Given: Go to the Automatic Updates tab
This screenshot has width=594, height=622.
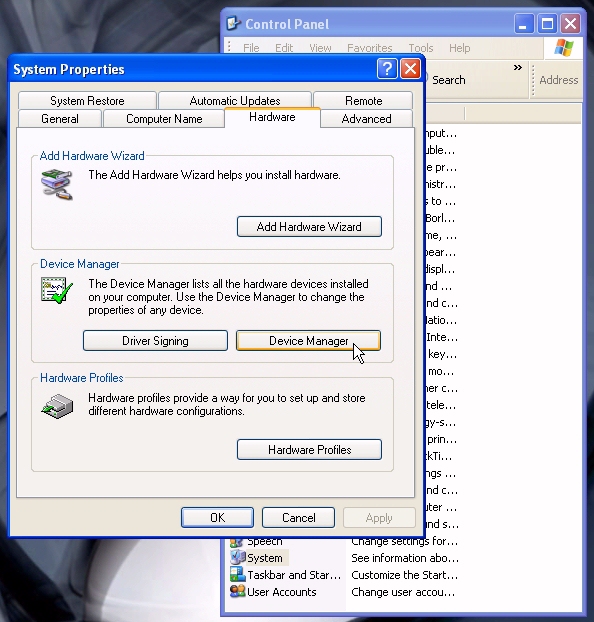Looking at the screenshot, I should [235, 101].
